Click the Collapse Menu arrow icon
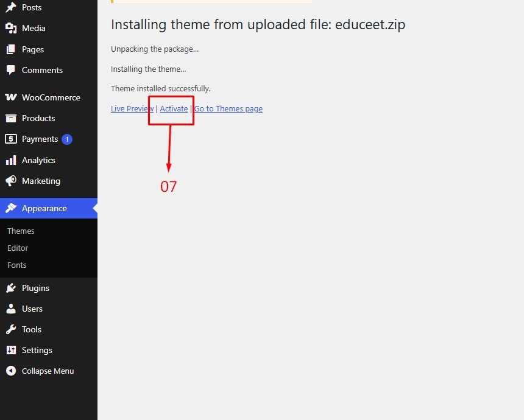The height and width of the screenshot is (420, 524). pos(11,371)
